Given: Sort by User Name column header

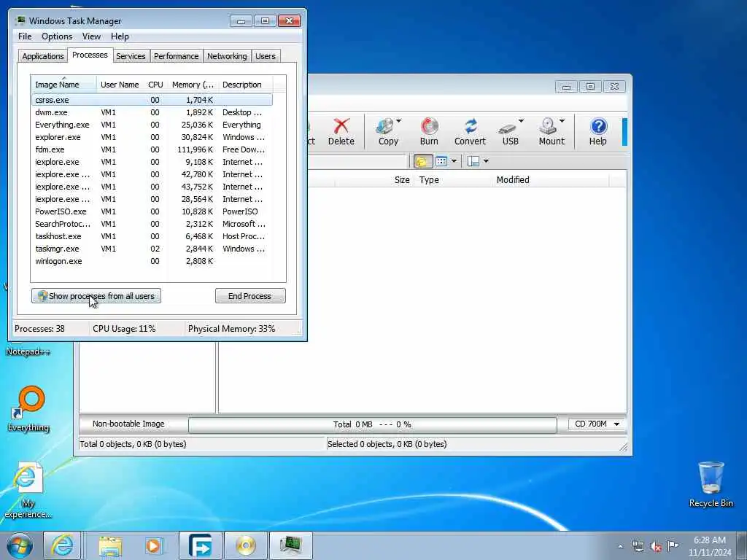Looking at the screenshot, I should coord(120,85).
